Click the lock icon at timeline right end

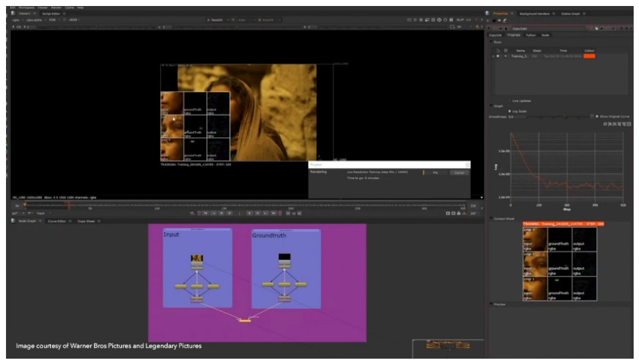tap(458, 213)
